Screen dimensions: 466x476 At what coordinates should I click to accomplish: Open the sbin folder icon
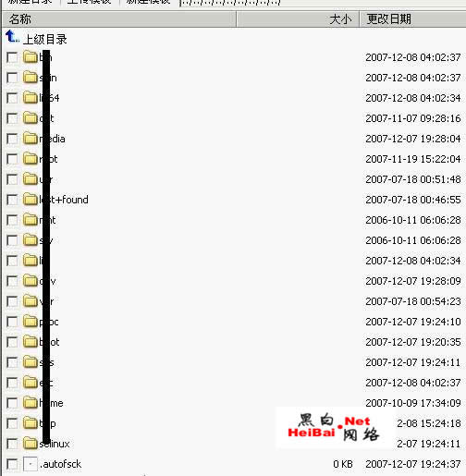[31, 78]
